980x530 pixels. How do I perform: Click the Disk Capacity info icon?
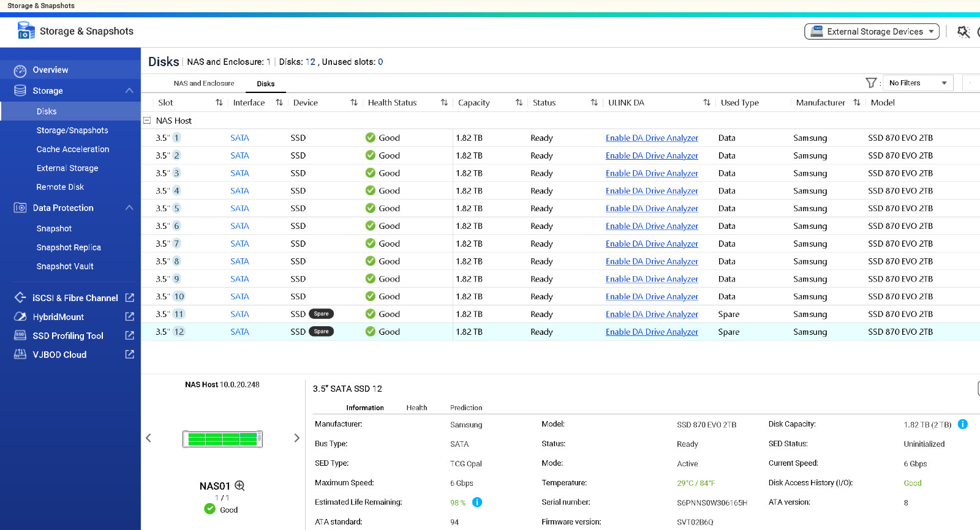pos(962,424)
